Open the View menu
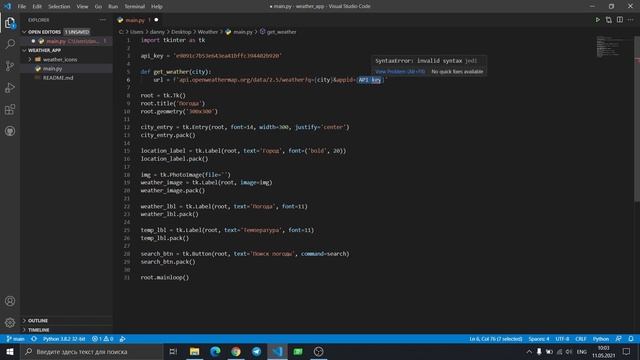 coord(82,7)
